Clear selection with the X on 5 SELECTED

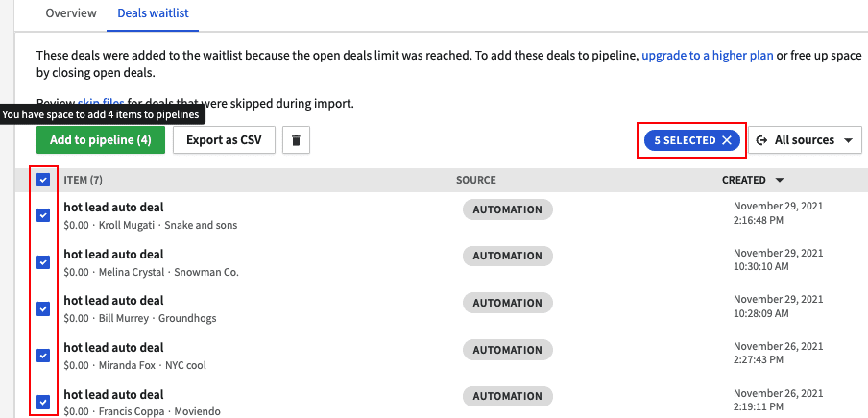pos(727,140)
